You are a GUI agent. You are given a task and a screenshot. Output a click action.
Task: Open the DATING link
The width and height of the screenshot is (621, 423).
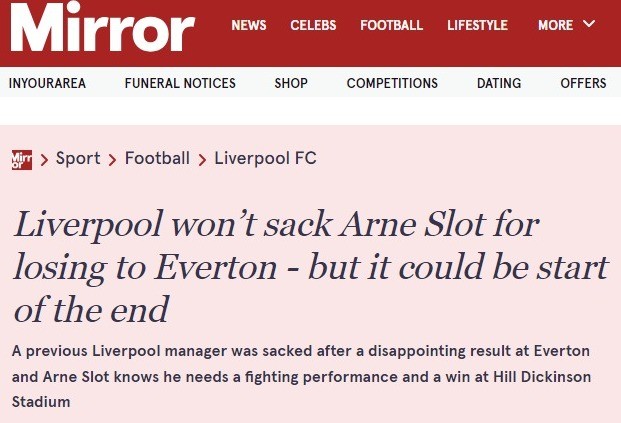click(x=499, y=84)
